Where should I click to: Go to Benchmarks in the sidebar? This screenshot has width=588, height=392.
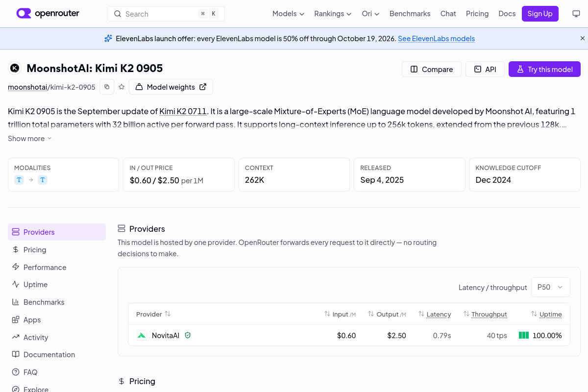point(57,302)
